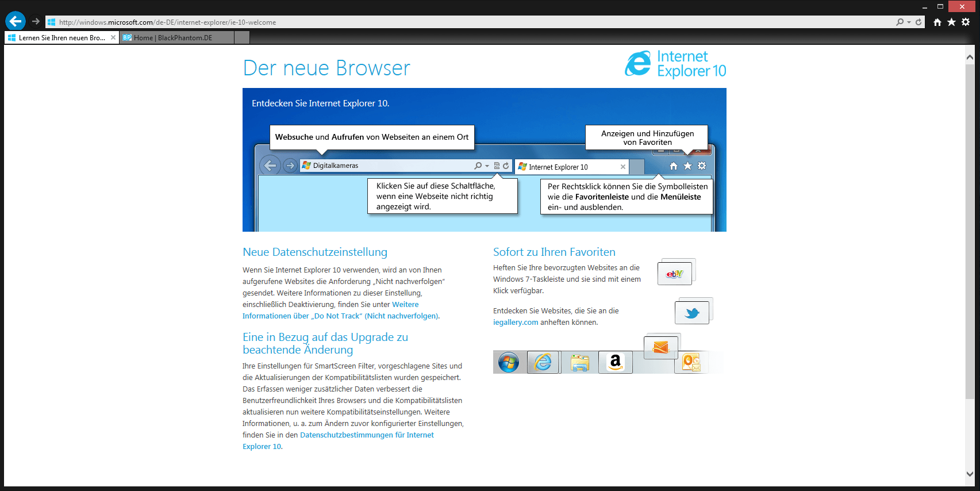Viewport: 980px width, 491px height.
Task: Click the Internet Explorer 10 logo
Action: point(675,64)
